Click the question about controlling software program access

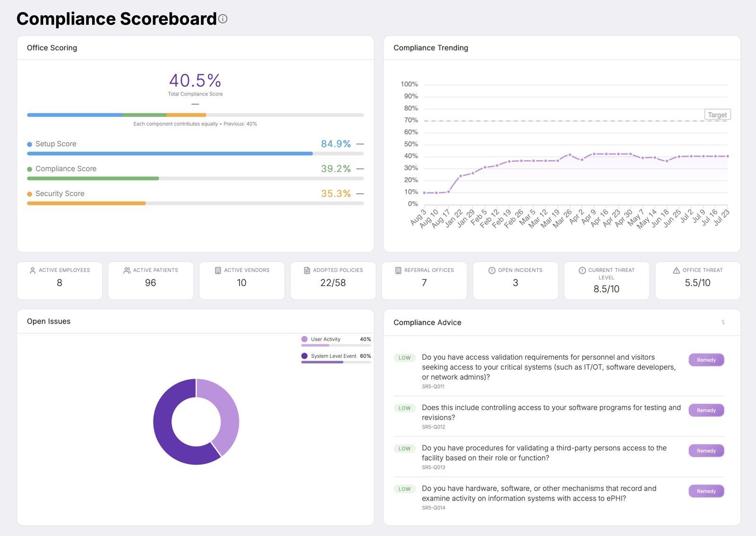pyautogui.click(x=551, y=413)
